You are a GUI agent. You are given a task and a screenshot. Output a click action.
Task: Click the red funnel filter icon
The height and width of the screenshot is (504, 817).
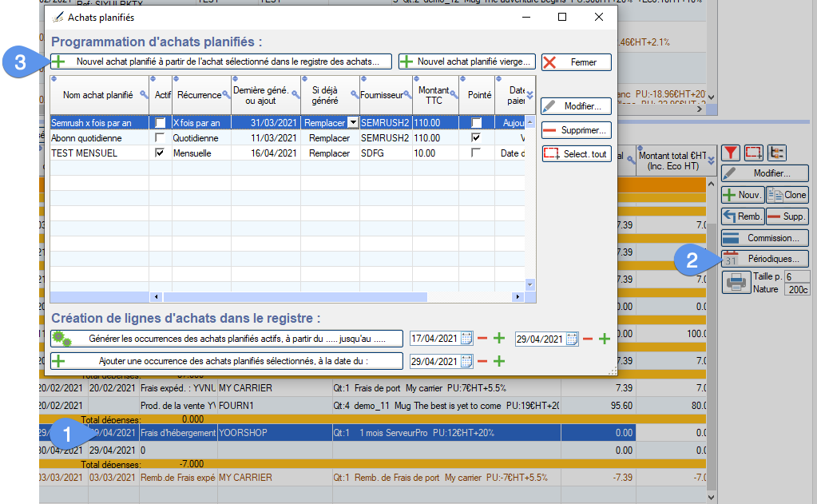click(x=731, y=153)
